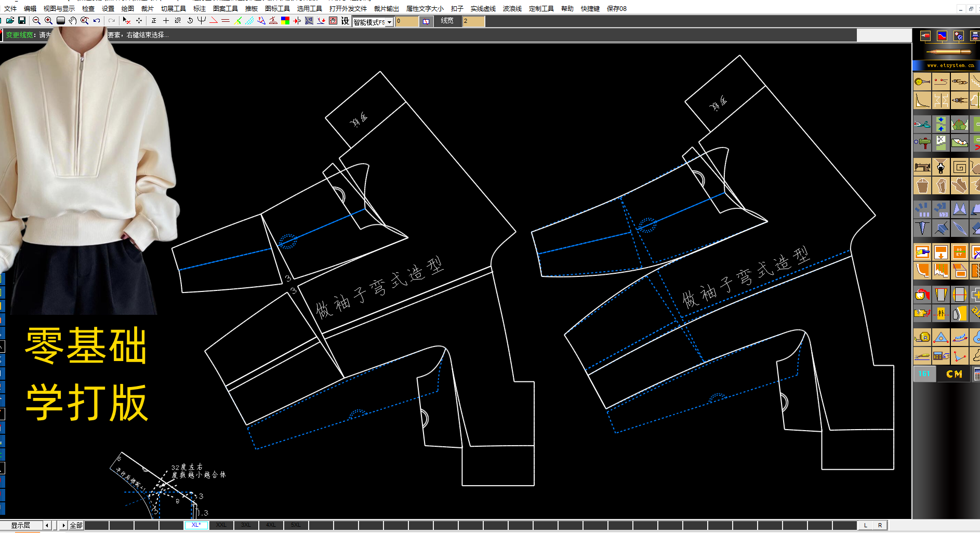
Task: Open the 编辑 menu
Action: point(30,8)
